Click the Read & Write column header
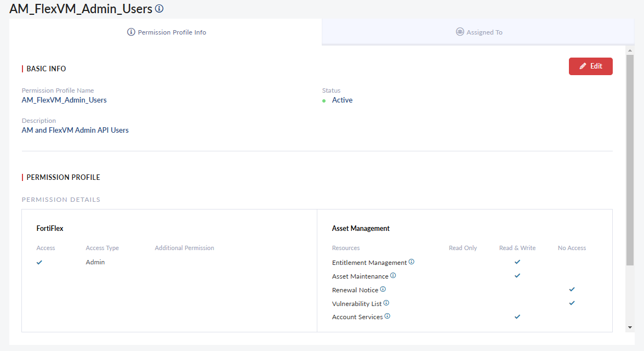Screen dimensions: 644x351 pyautogui.click(x=517, y=248)
